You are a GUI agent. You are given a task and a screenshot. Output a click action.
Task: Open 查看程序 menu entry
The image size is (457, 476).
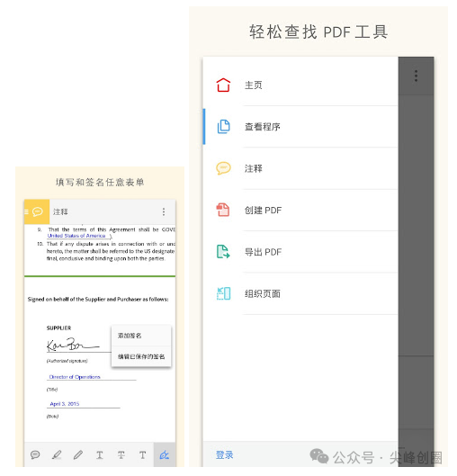coord(300,127)
